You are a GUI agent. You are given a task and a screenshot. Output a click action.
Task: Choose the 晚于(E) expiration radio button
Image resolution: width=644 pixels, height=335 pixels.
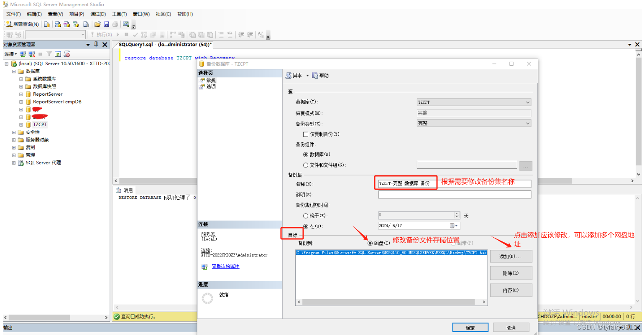(x=306, y=216)
